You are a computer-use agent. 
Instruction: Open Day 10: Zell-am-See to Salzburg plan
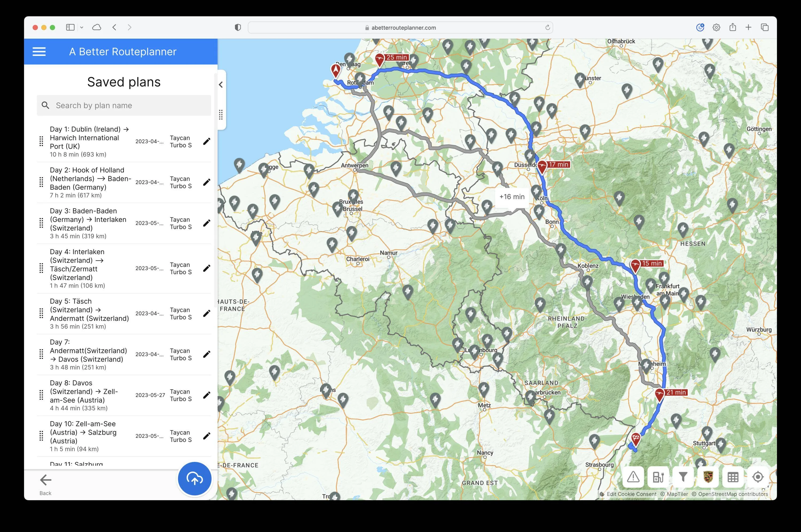click(124, 436)
